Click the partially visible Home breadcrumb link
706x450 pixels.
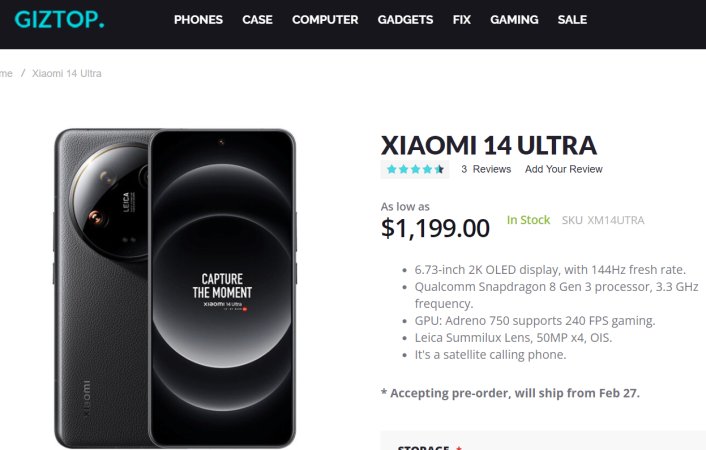tap(6, 73)
